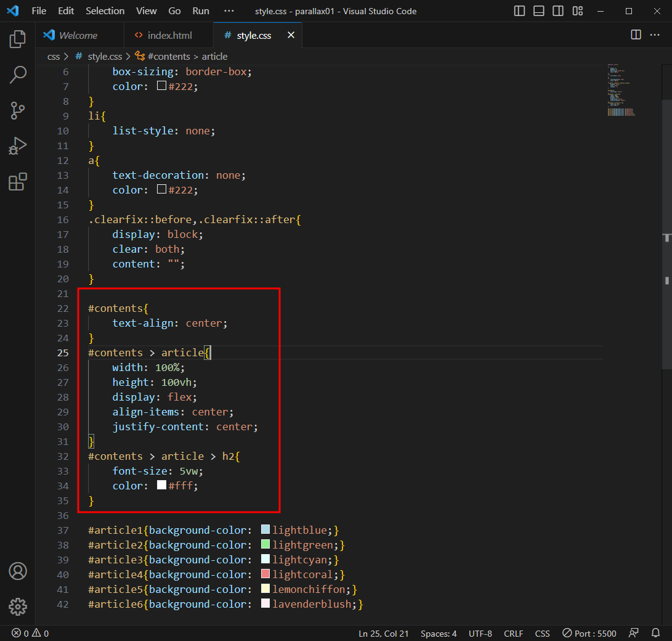The width and height of the screenshot is (672, 641).
Task: Open the Selection menu
Action: 105,10
